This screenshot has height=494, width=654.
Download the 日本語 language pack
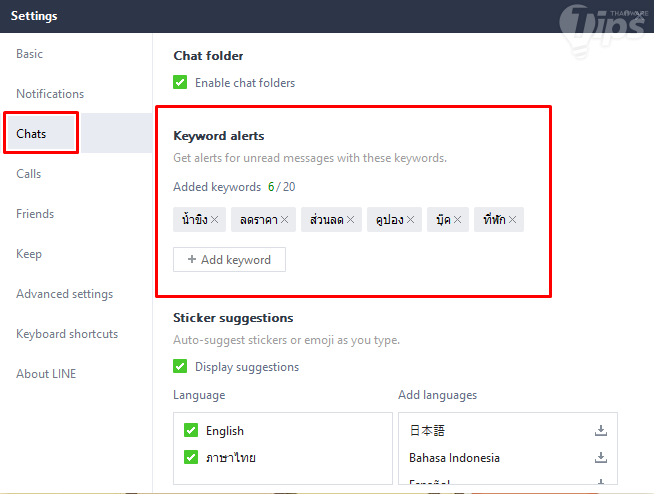click(601, 430)
